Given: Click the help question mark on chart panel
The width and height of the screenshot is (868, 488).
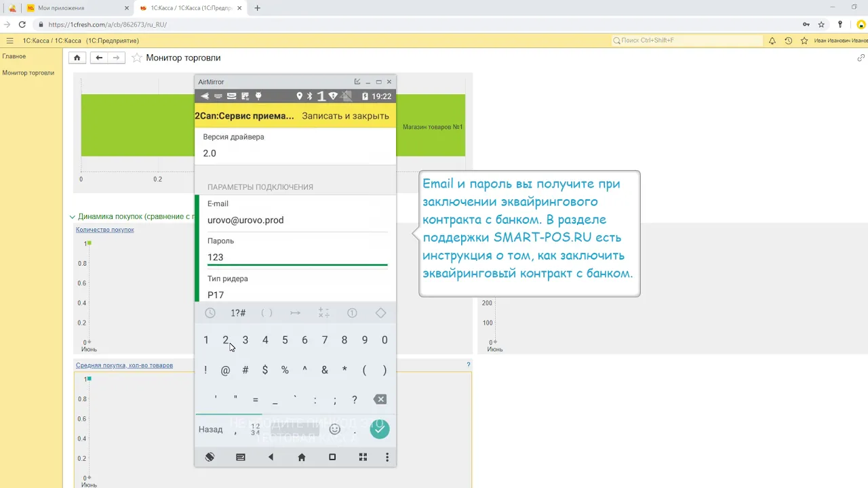Looking at the screenshot, I should [468, 365].
